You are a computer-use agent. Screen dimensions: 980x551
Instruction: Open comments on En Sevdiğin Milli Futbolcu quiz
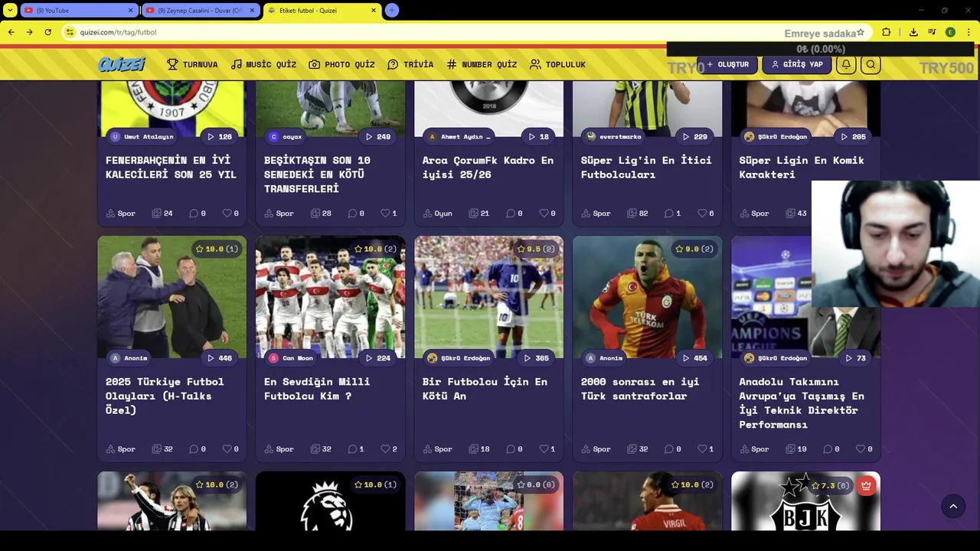tap(356, 449)
